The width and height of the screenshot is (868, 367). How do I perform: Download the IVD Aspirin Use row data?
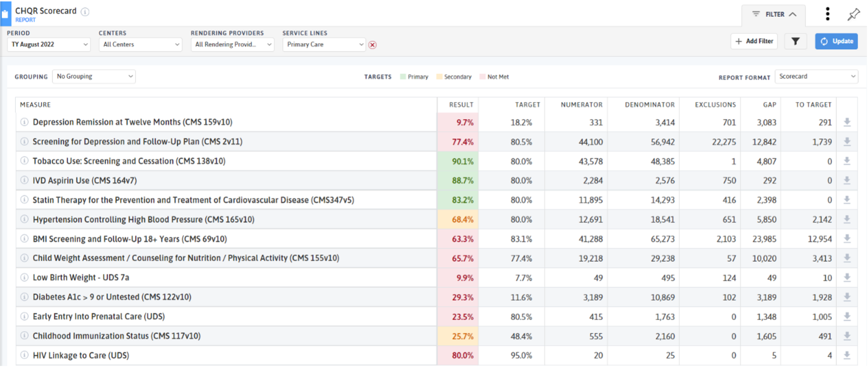[847, 180]
